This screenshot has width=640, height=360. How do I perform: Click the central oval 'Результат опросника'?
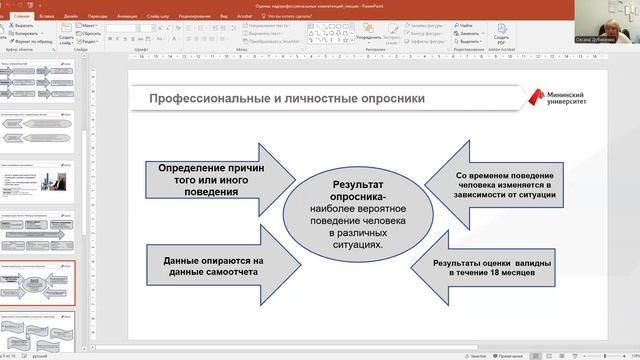(358, 214)
